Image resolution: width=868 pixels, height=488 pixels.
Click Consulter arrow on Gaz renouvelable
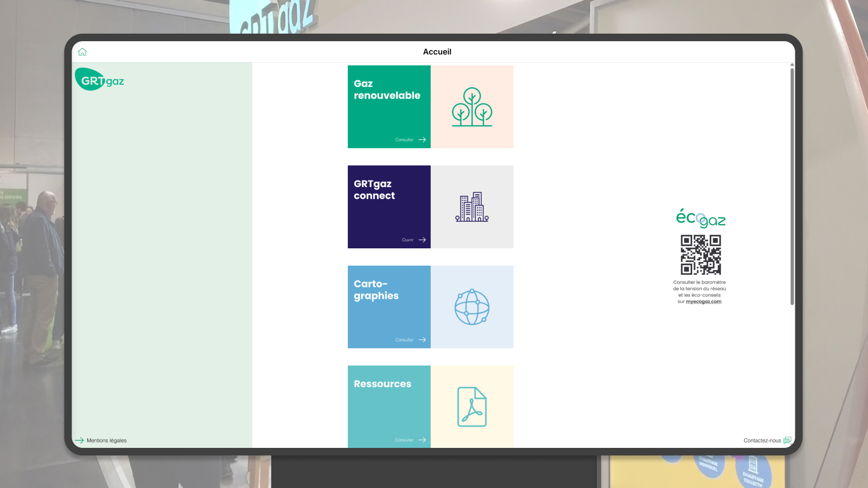(422, 140)
